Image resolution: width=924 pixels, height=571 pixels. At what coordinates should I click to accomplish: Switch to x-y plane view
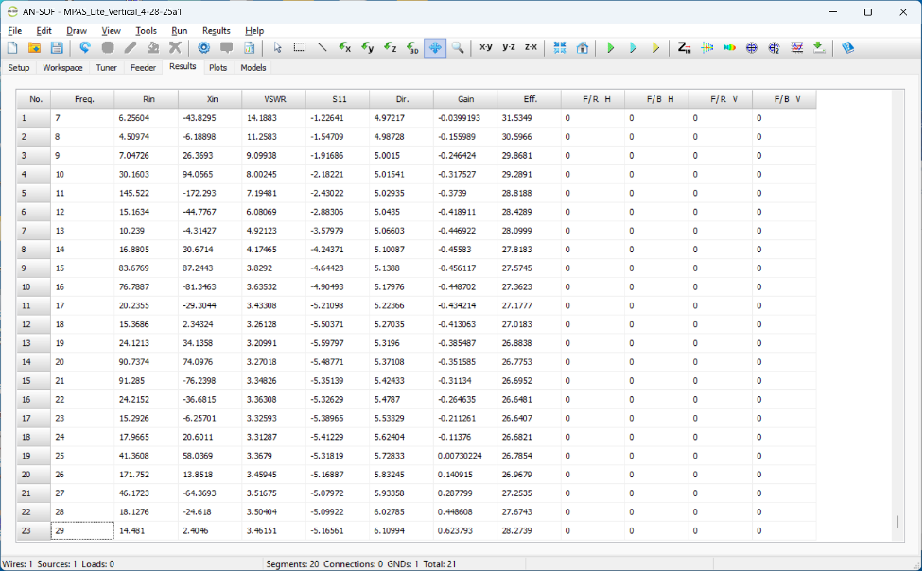pos(486,47)
